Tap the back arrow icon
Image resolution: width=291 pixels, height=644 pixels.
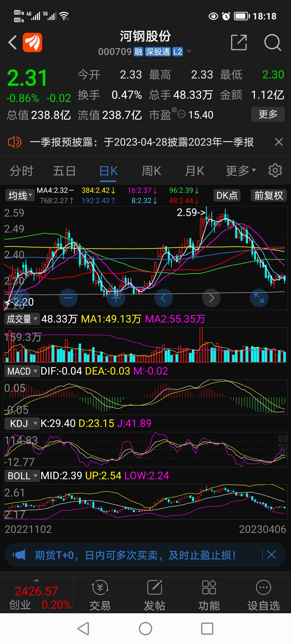12,42
